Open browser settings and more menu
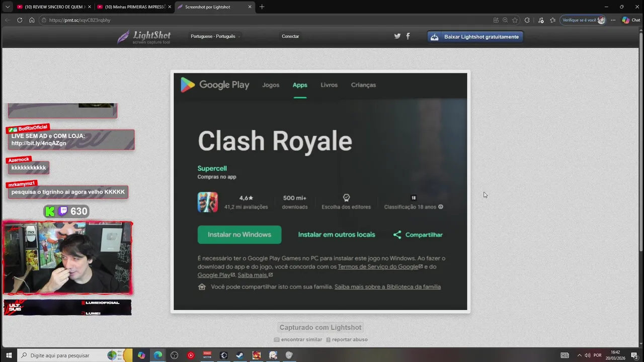Image resolution: width=644 pixels, height=362 pixels. click(x=613, y=20)
